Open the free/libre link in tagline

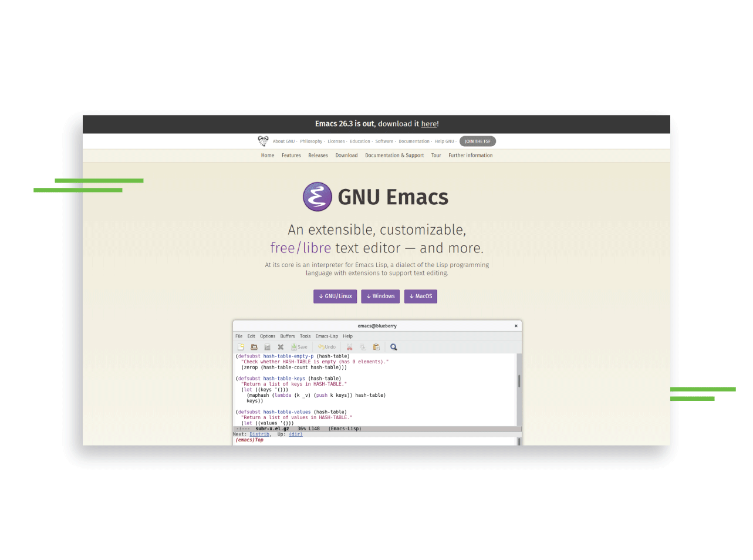coord(300,248)
